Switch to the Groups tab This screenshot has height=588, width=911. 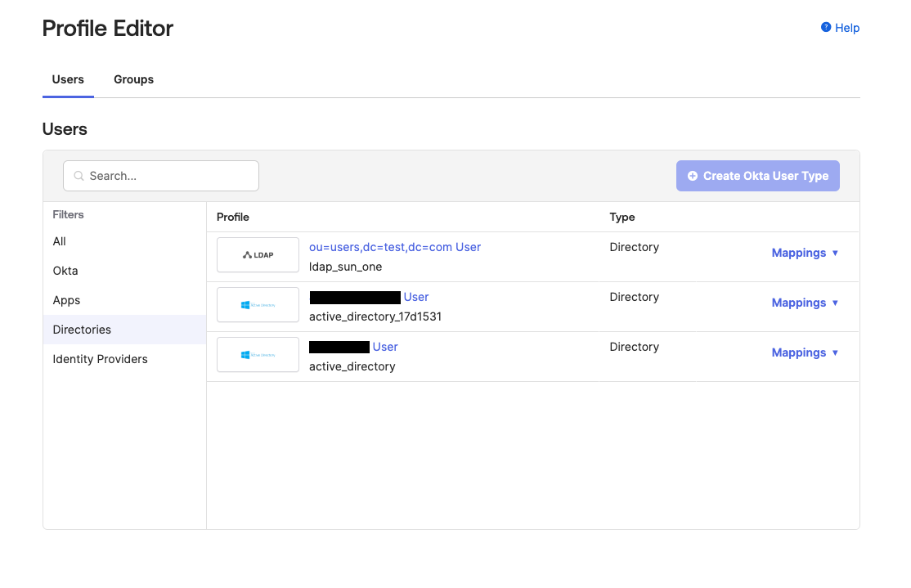tap(133, 79)
